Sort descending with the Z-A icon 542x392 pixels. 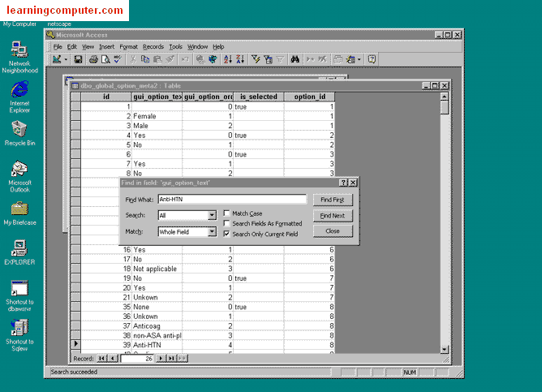(240, 59)
